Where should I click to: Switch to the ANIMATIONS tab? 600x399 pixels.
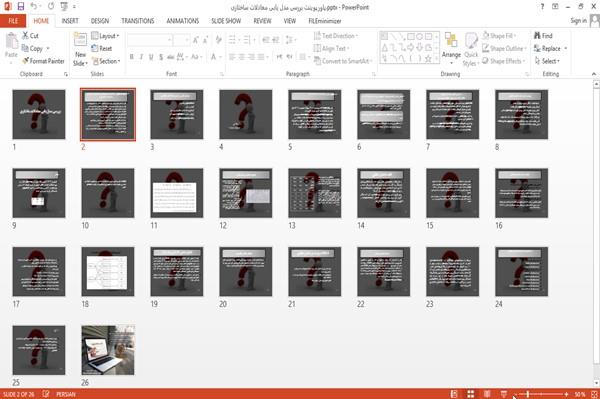click(x=183, y=21)
